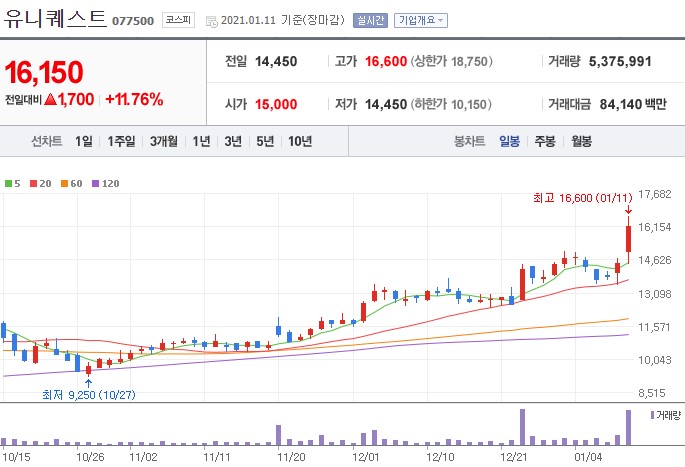Viewport: 685px width, 467px height.
Task: Click the 12/01 date label on axis
Action: click(x=365, y=457)
